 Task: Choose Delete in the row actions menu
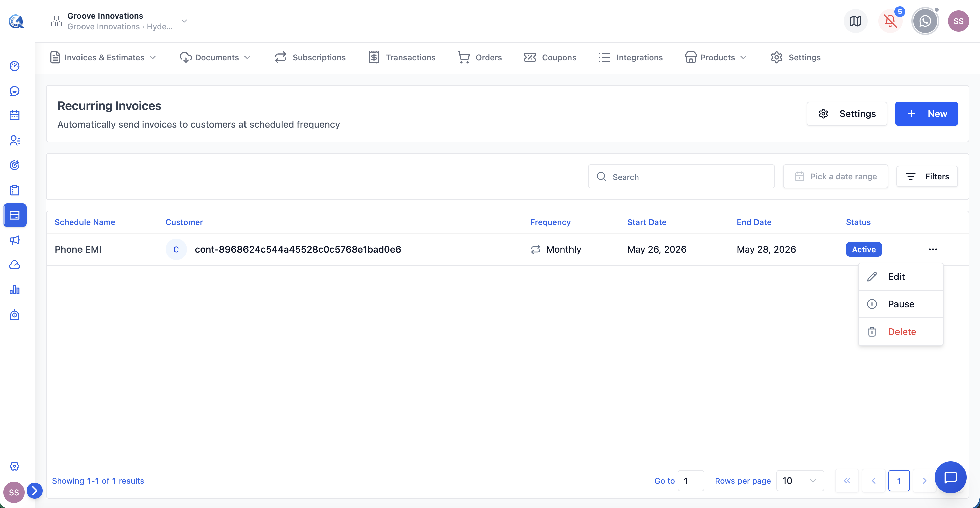[901, 332]
